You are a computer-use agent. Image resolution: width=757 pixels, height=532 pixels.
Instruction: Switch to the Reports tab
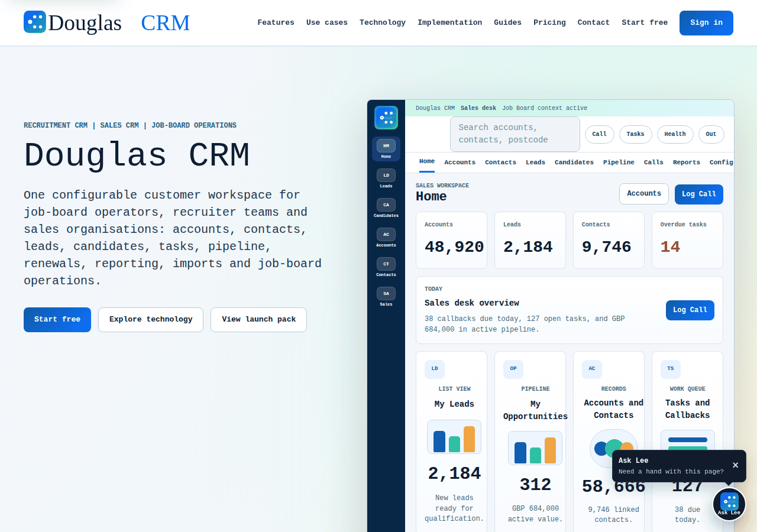point(687,163)
